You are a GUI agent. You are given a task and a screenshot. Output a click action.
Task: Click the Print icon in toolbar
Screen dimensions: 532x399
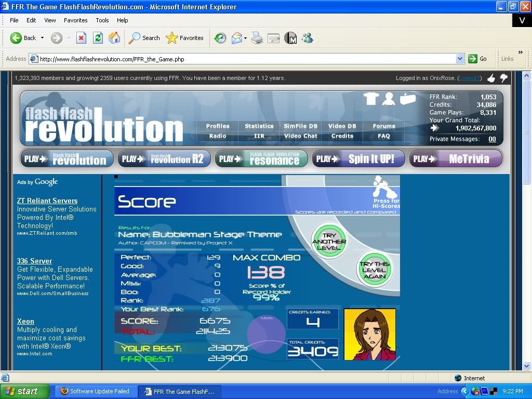257,38
